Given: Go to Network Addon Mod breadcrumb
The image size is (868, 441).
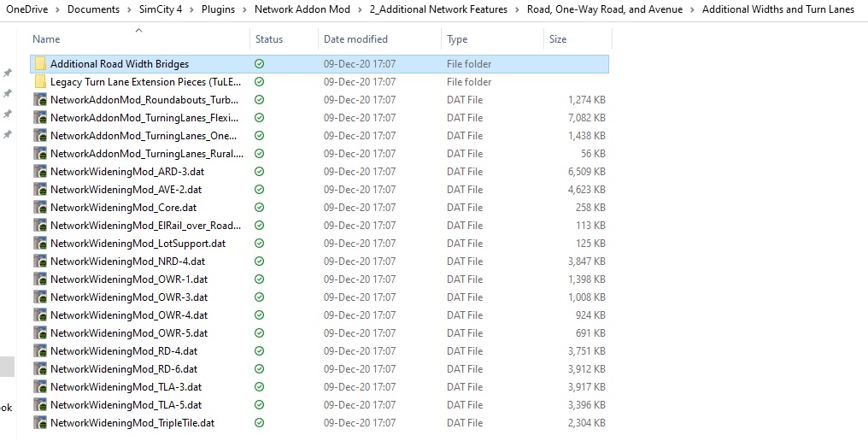Looking at the screenshot, I should tap(302, 9).
